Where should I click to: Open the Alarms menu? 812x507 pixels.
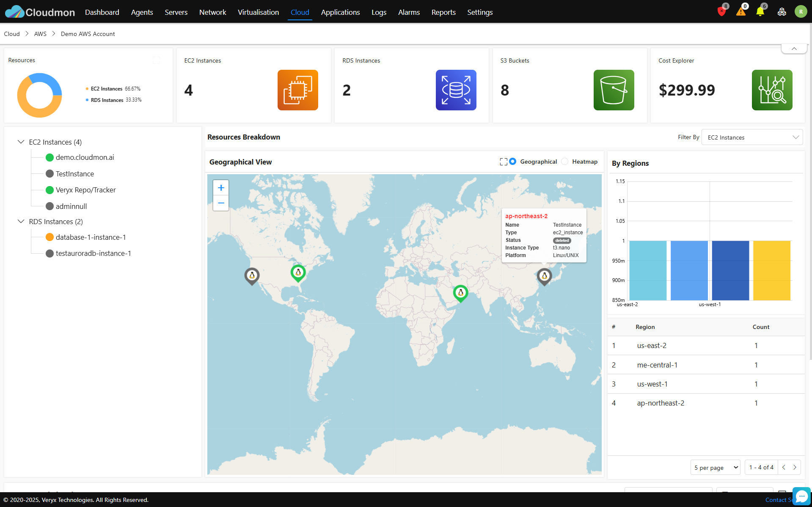409,12
